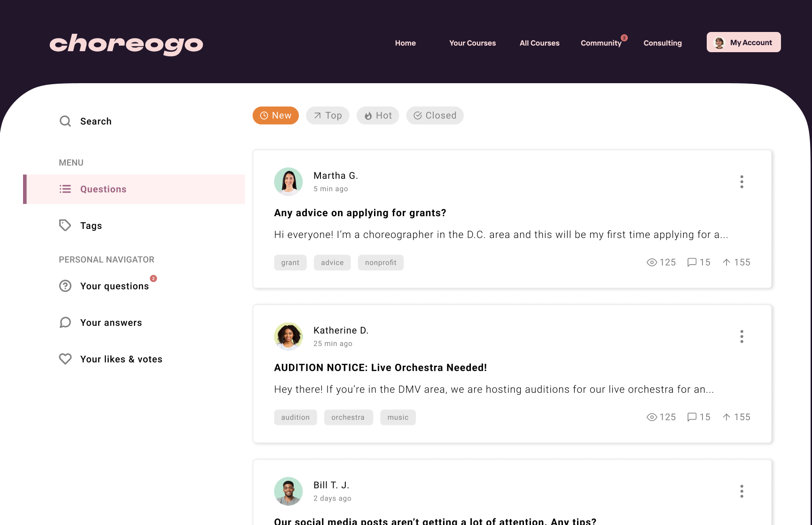Screen dimensions: 812x525
Task: Switch to the Hot filter tab
Action: (x=378, y=116)
